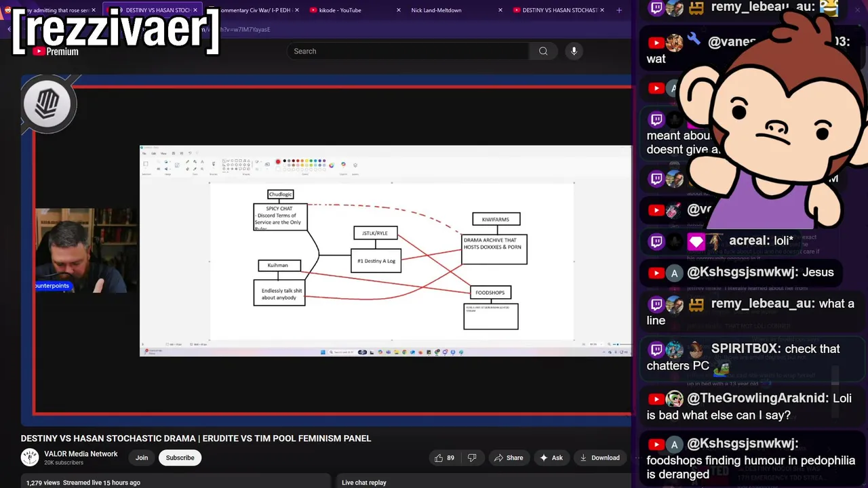Pause the video by clicking the player
868x488 pixels.
(325, 251)
